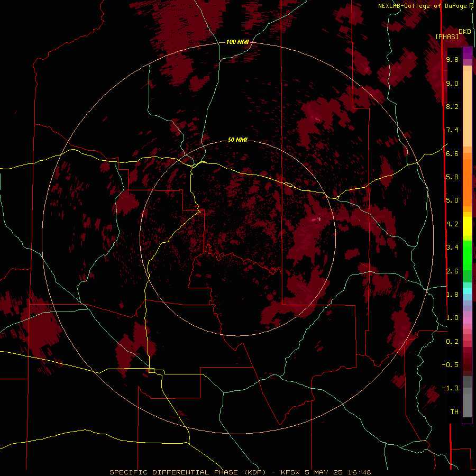Screen dimensions: 476x476
Task: Click the 7.4 value on the color scale
Action: (x=452, y=130)
